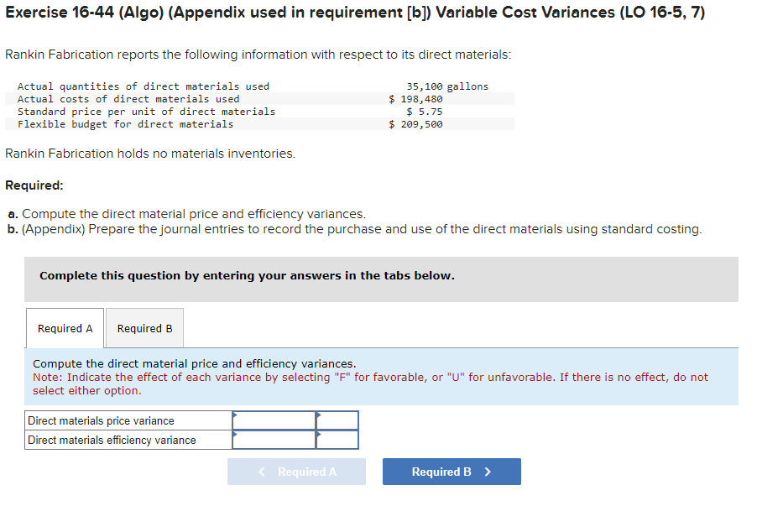Click the direct materials price variance input field
The height and width of the screenshot is (532, 757).
click(x=274, y=420)
